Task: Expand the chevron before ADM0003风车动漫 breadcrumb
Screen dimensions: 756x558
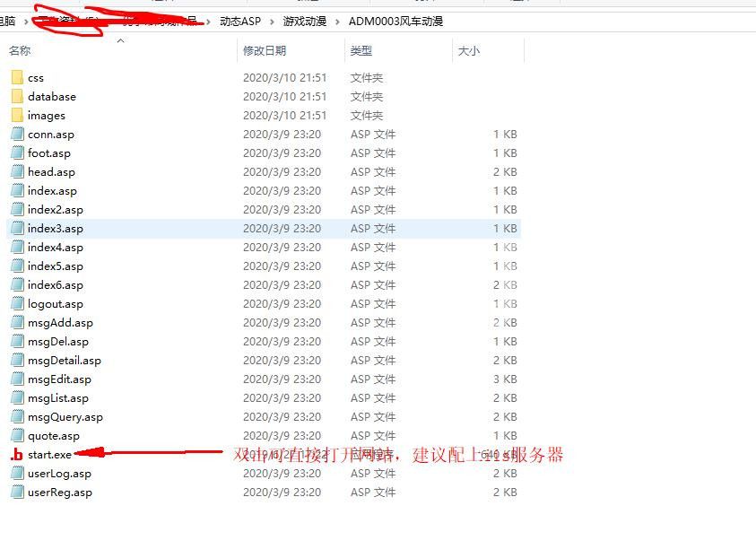Action: 337,21
